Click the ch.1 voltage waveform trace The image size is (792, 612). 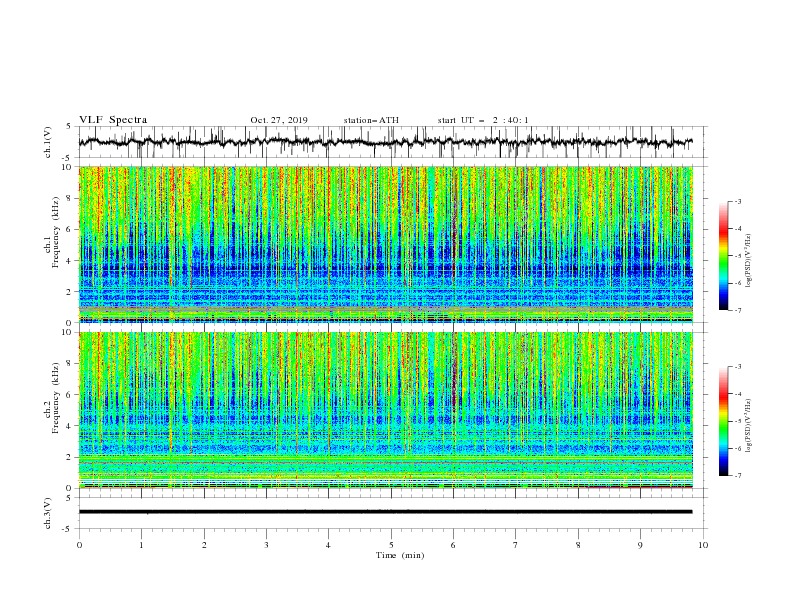tap(385, 142)
